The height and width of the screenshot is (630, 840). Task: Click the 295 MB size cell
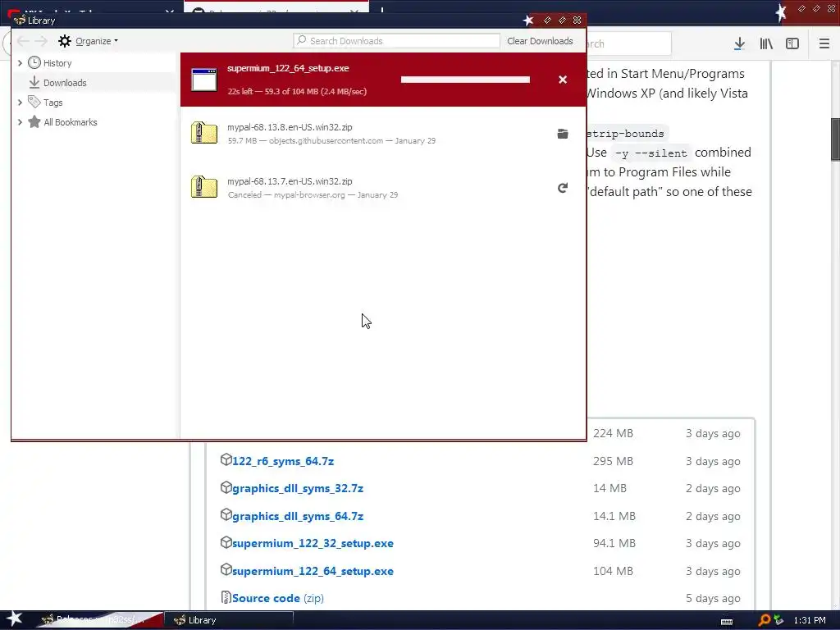pos(613,461)
